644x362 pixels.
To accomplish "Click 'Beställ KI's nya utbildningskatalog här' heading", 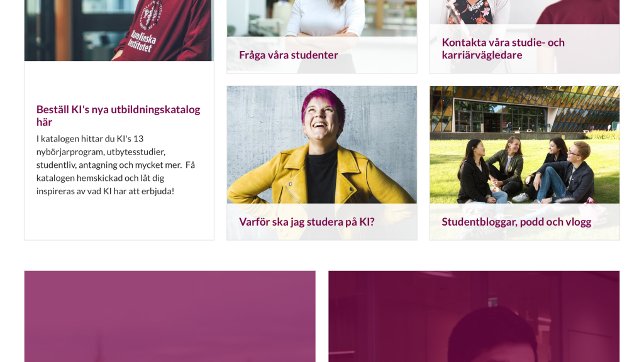I will (x=118, y=116).
